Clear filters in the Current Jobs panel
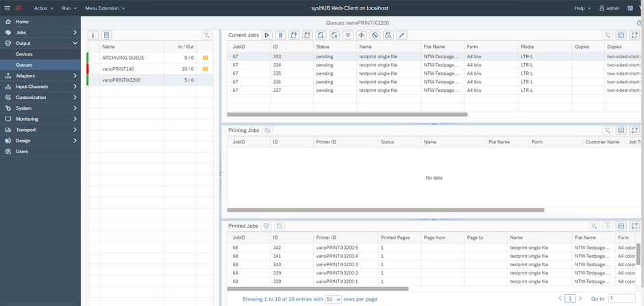 click(x=608, y=36)
